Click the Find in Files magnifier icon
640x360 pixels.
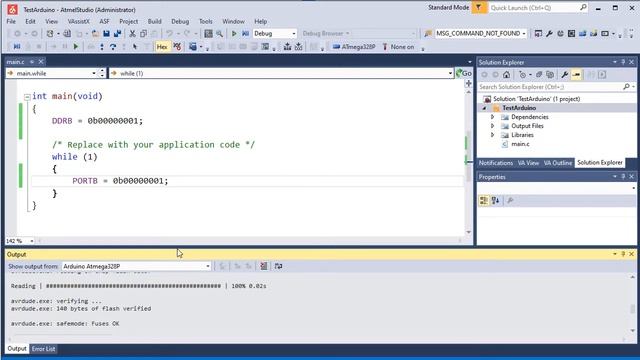coord(219,33)
